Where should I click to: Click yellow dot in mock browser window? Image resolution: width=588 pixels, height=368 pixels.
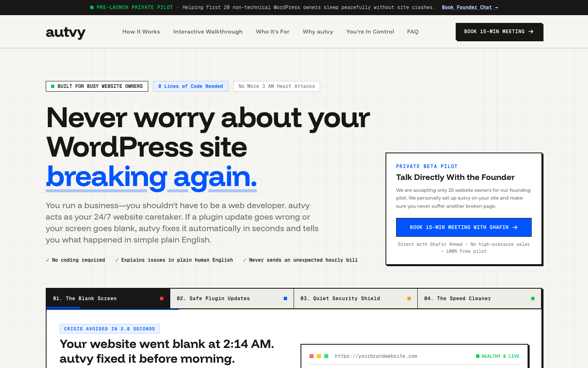coord(319,356)
